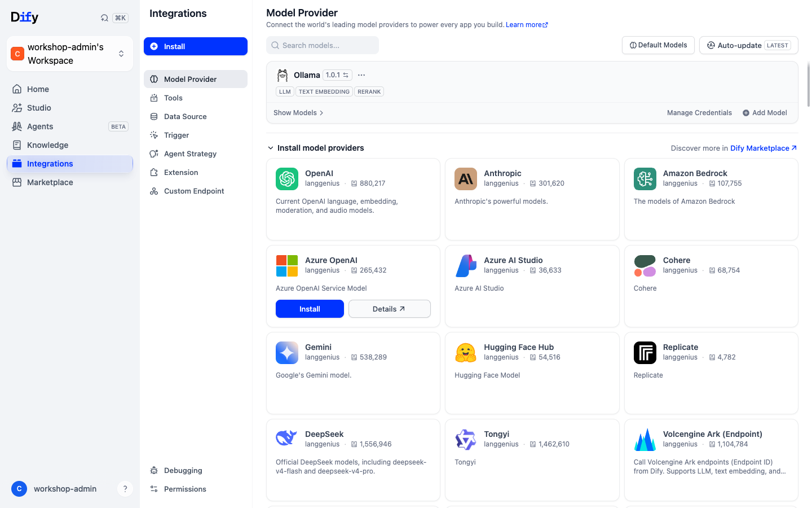The width and height of the screenshot is (812, 508).
Task: Follow the Learn more link
Action: pos(527,25)
